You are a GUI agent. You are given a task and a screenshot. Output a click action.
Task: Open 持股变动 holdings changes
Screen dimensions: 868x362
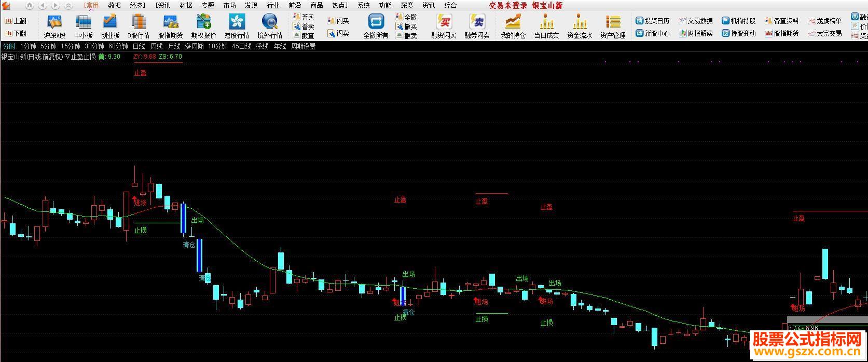tap(739, 33)
